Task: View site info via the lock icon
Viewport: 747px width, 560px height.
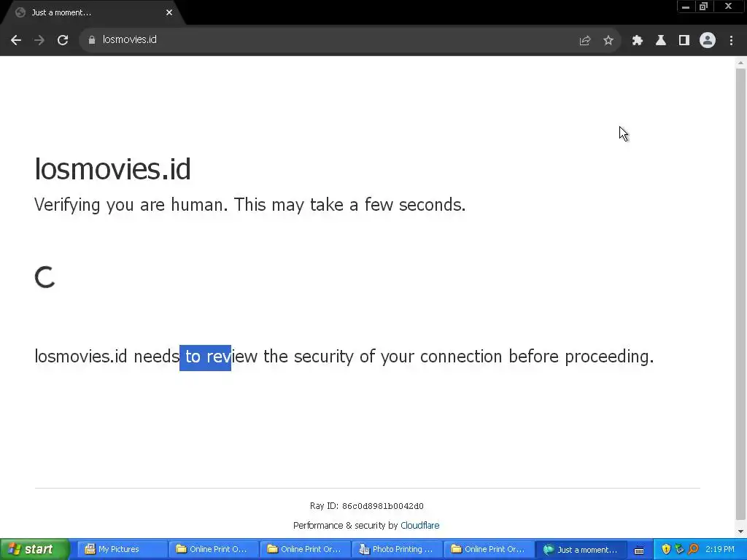Action: coord(92,40)
